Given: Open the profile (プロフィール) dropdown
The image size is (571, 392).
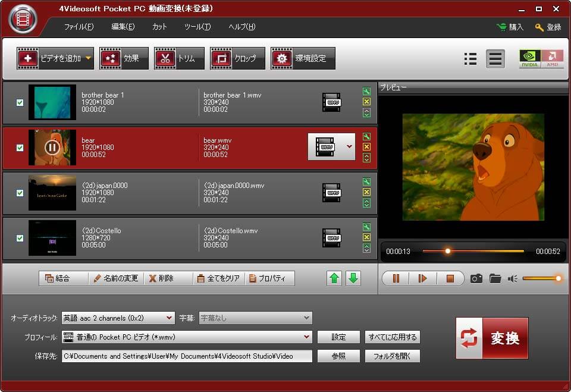Looking at the screenshot, I should tap(187, 337).
